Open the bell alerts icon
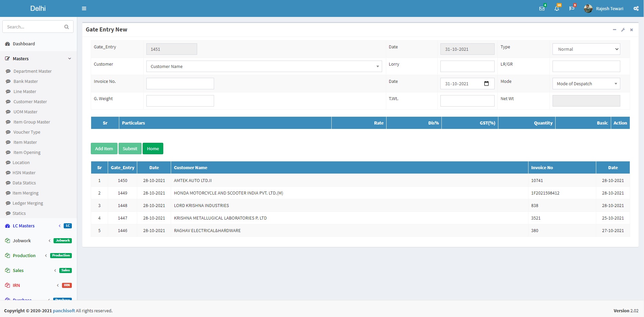 [557, 8]
